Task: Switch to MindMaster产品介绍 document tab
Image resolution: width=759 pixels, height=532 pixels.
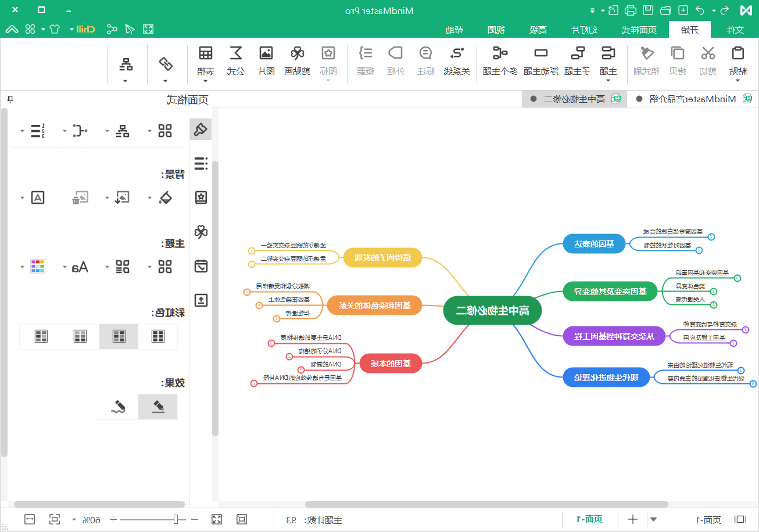Action: click(692, 99)
